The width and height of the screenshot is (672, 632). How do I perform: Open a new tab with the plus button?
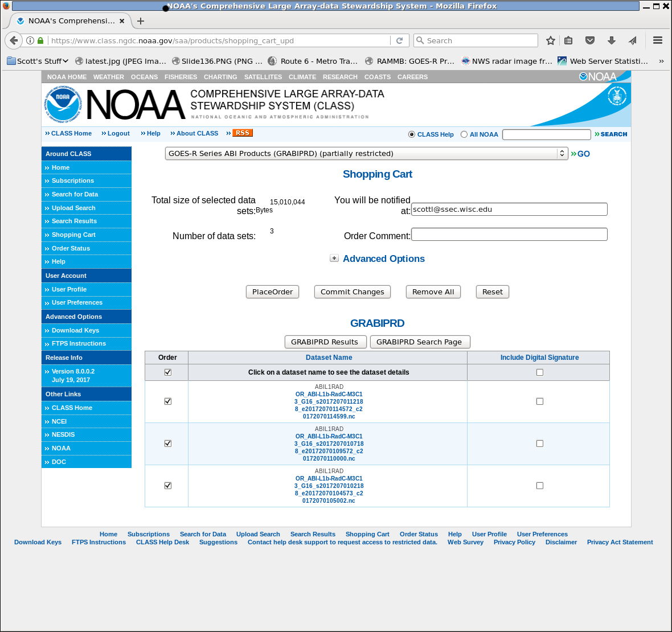pos(141,20)
